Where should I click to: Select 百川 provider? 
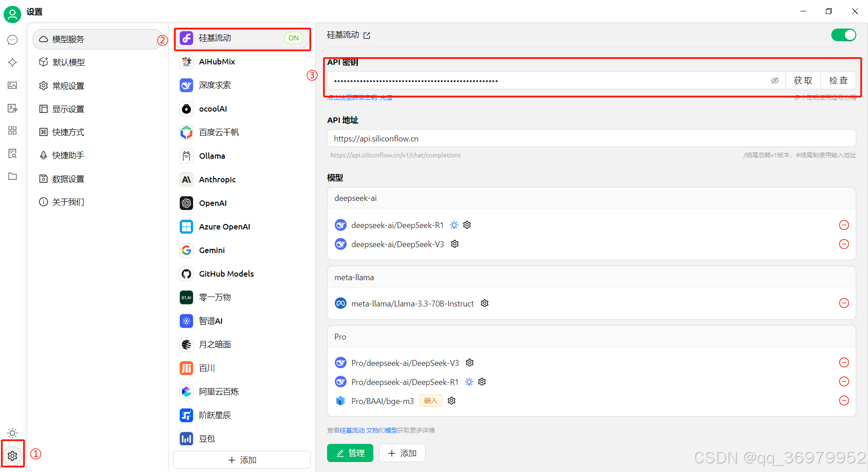[x=242, y=368]
